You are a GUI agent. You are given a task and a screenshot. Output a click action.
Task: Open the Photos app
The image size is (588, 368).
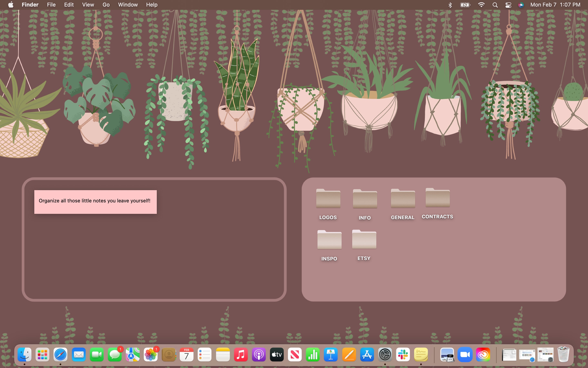[x=150, y=355]
